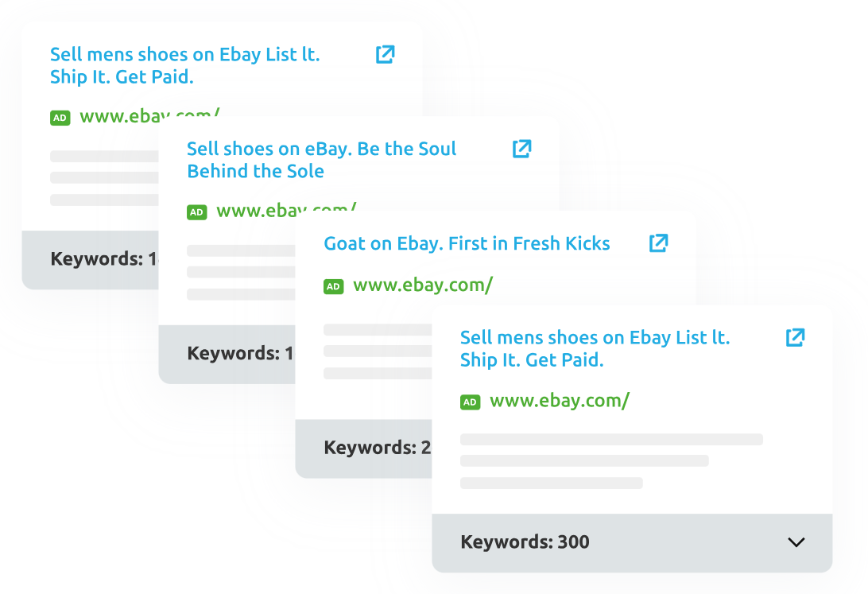Image resolution: width=868 pixels, height=594 pixels.
Task: Expand Keywords footer on Soul Behind the Sole card
Action: point(227,354)
